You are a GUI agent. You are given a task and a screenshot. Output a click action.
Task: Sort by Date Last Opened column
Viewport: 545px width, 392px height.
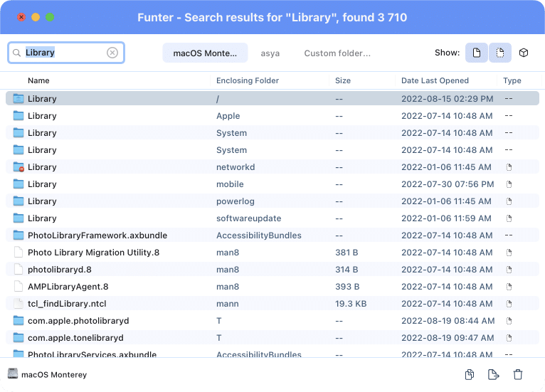[x=435, y=80]
